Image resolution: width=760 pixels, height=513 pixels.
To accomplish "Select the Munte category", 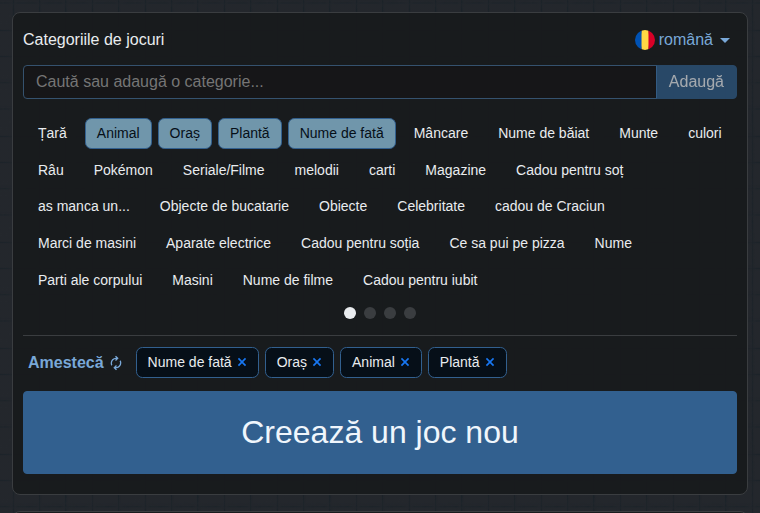I will coord(638,133).
